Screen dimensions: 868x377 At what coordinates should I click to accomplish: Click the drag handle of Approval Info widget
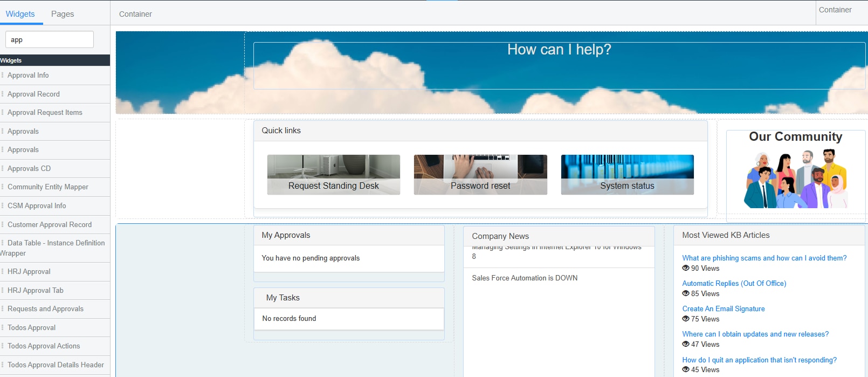pyautogui.click(x=3, y=76)
